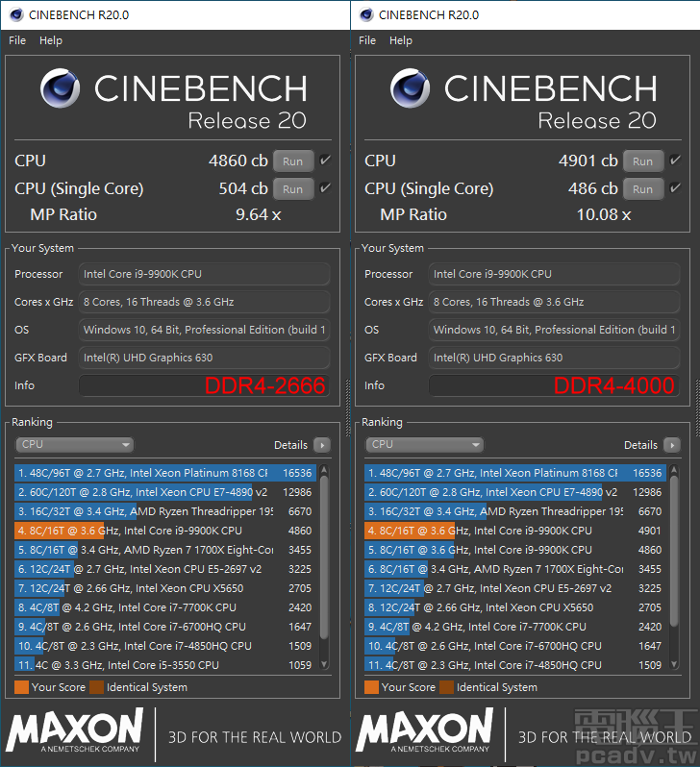Toggle CPU test checkbox in left window

click(325, 160)
